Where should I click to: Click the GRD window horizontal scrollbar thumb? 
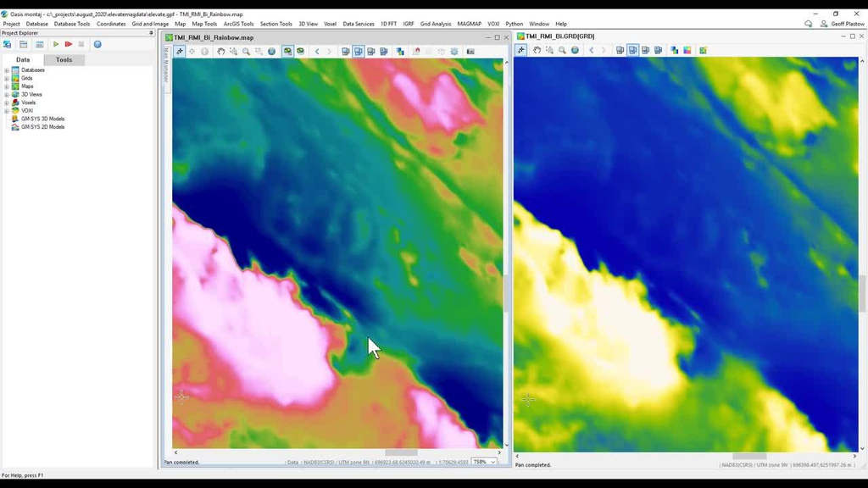749,457
